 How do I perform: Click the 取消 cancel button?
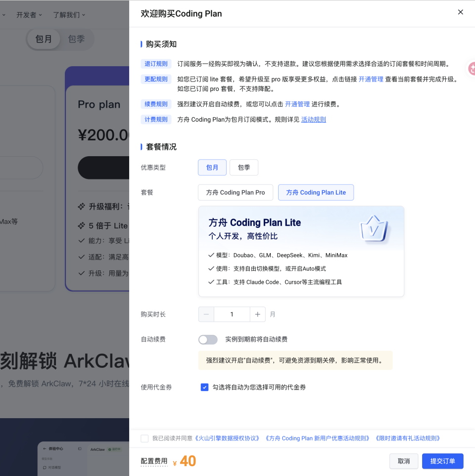tap(404, 461)
